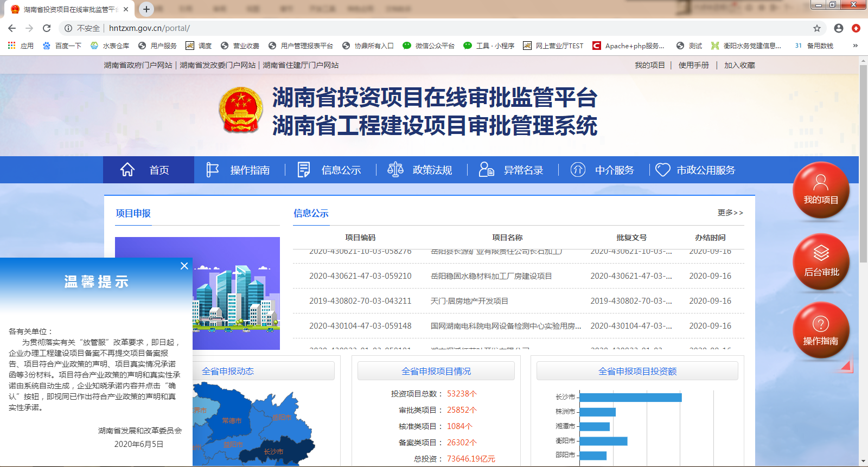The image size is (868, 467).
Task: Close the 温馨提示 popup
Action: [x=184, y=266]
